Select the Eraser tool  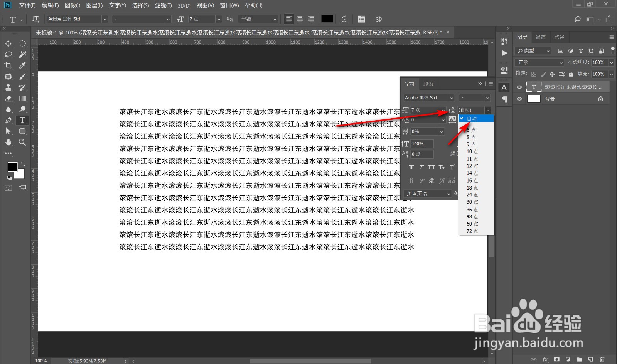pyautogui.click(x=8, y=99)
